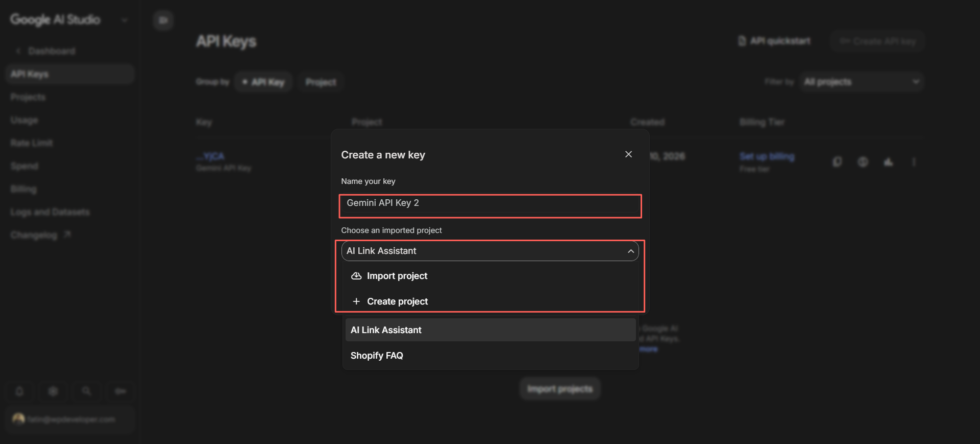Click the ...YjCA API key link
980x444 pixels.
pos(210,156)
